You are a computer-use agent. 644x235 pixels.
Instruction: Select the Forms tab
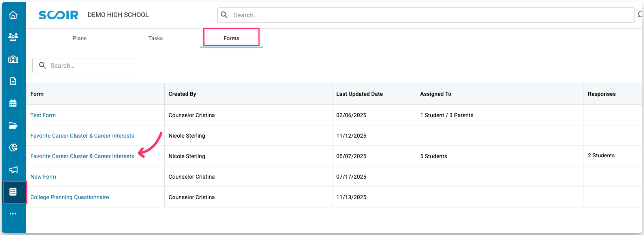coord(231,38)
